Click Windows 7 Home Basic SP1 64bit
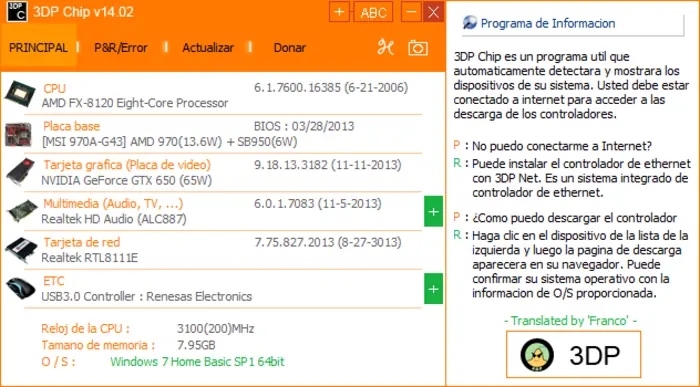Viewport: 700px width, 387px height. pos(197,362)
